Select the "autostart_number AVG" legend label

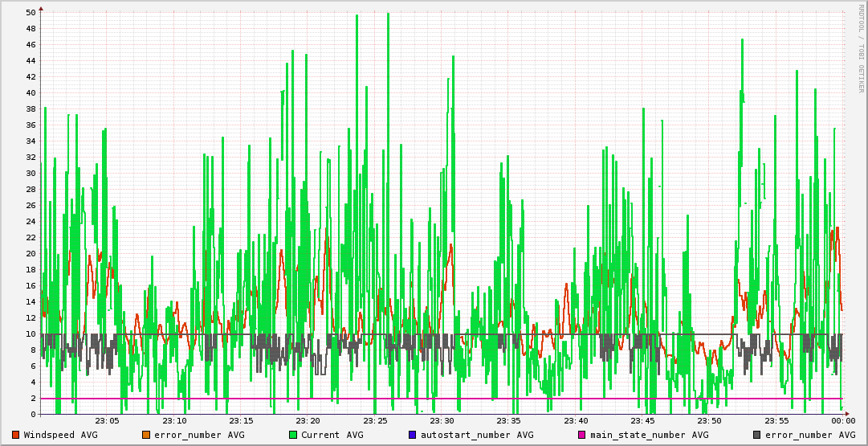pos(472,435)
